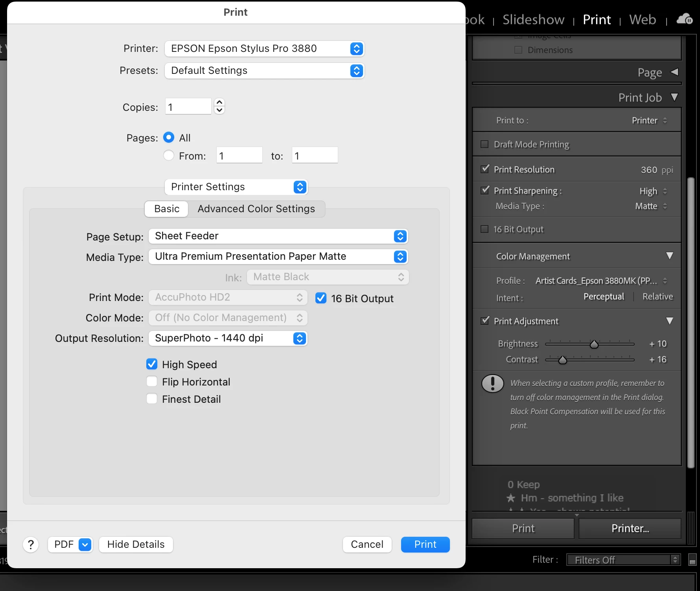Image resolution: width=700 pixels, height=591 pixels.
Task: Enable the Finest Detail checkbox
Action: click(x=152, y=399)
